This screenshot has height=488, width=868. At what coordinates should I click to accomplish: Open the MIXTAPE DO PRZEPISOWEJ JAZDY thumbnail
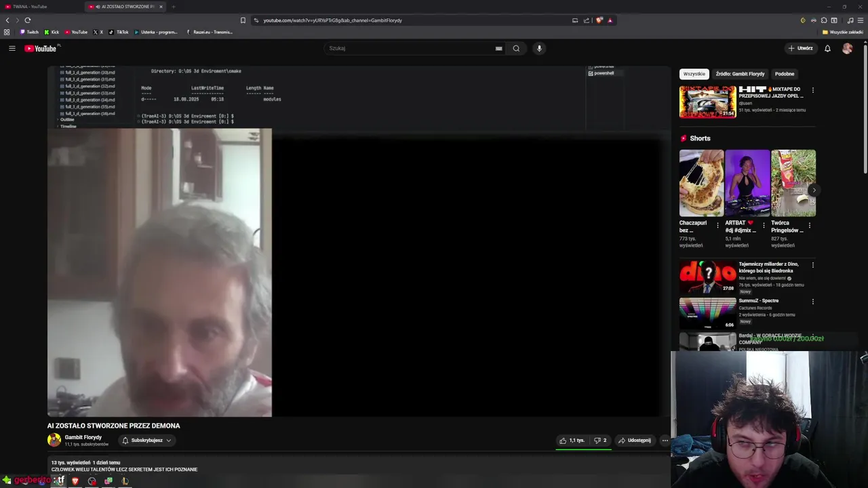tap(708, 102)
